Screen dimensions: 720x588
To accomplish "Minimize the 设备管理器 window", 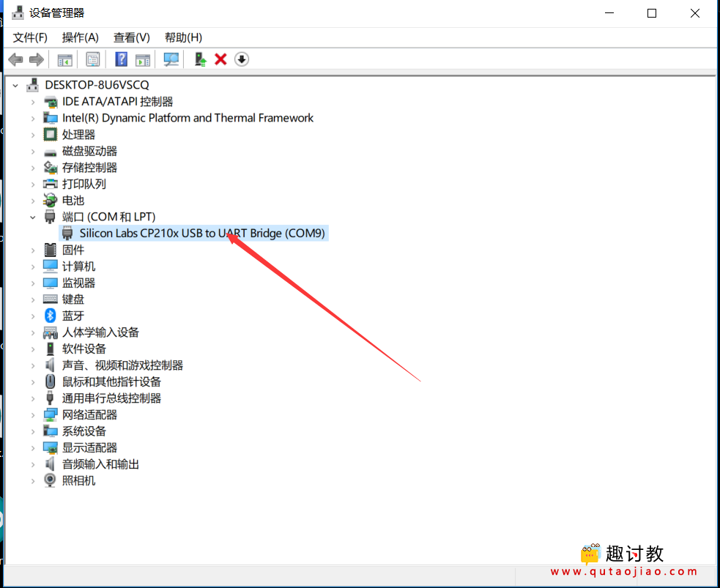I will point(609,13).
